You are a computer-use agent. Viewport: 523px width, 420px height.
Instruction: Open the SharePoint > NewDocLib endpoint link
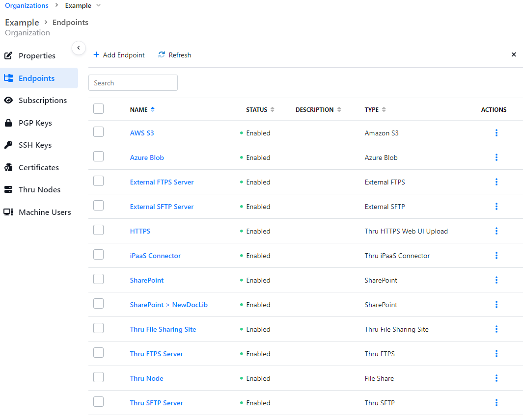[x=168, y=305]
